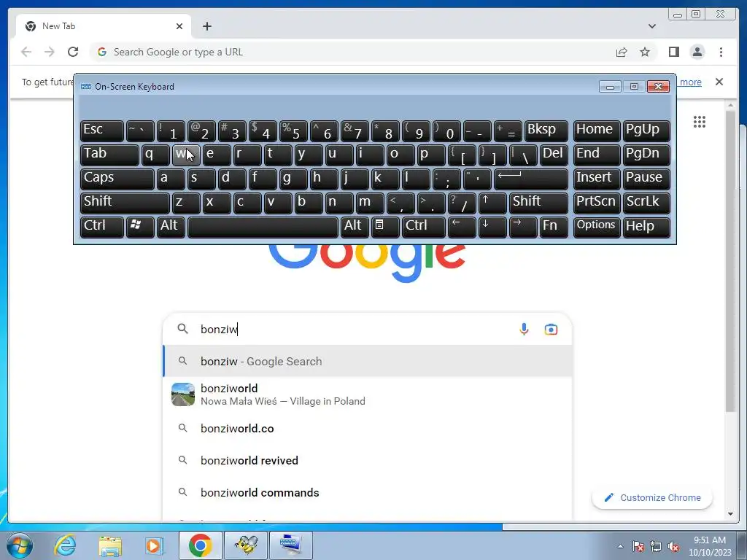Toggle right Shift key on keyboard

[x=538, y=203]
